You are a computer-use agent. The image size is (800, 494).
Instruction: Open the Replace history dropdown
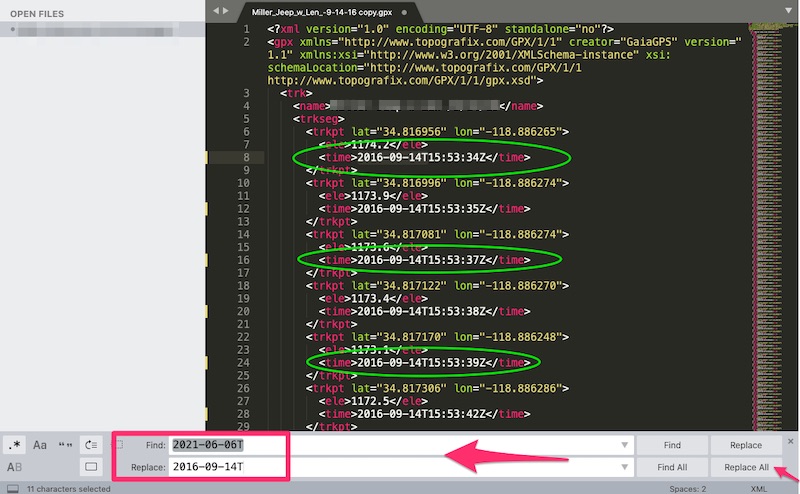pos(624,467)
